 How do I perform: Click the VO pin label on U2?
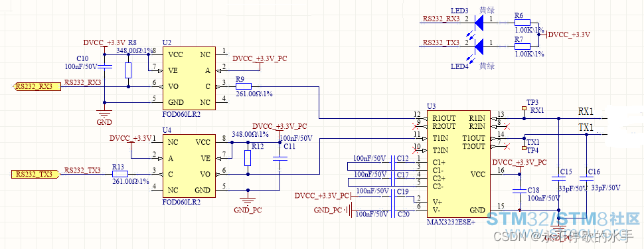click(173, 86)
